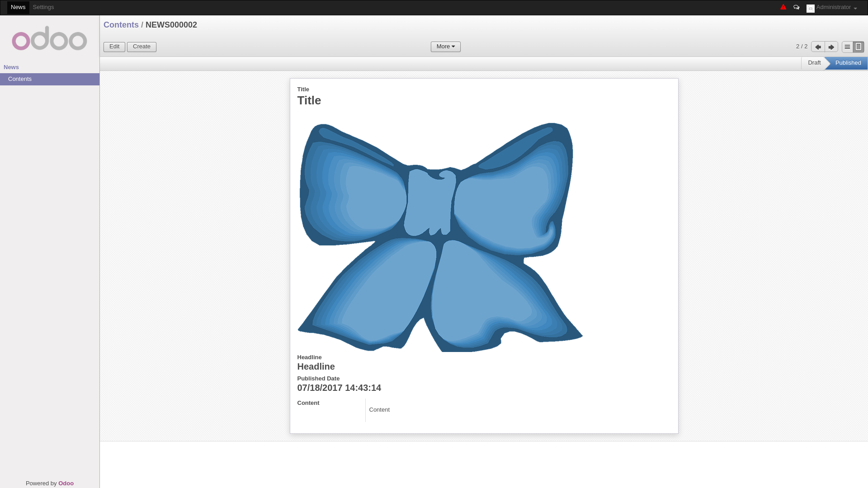Go to next record with right arrow

click(x=831, y=47)
